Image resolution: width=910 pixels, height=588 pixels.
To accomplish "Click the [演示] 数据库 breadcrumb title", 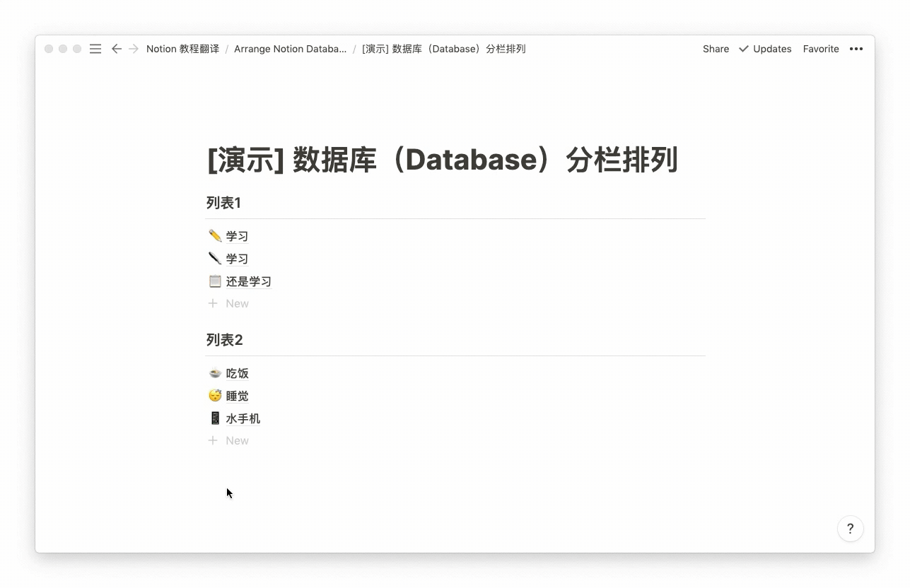I will [x=443, y=49].
